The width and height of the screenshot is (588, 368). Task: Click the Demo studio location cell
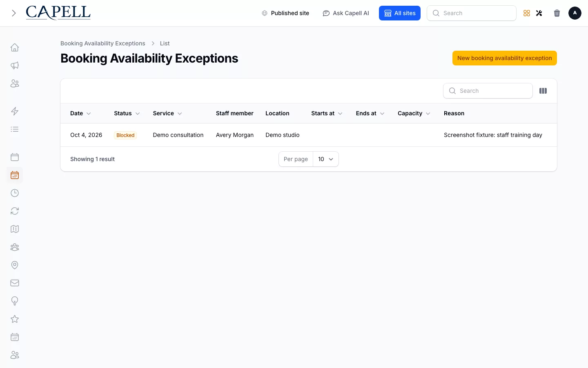click(283, 135)
